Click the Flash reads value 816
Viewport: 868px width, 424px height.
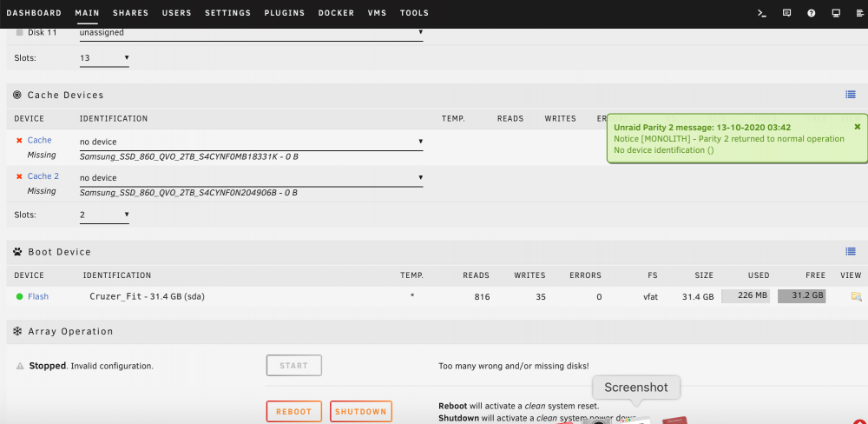click(482, 296)
